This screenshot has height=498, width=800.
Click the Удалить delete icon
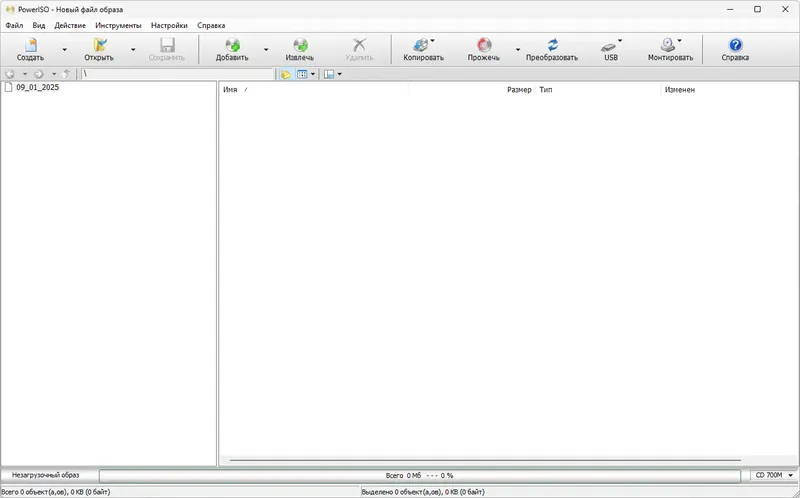pos(360,45)
